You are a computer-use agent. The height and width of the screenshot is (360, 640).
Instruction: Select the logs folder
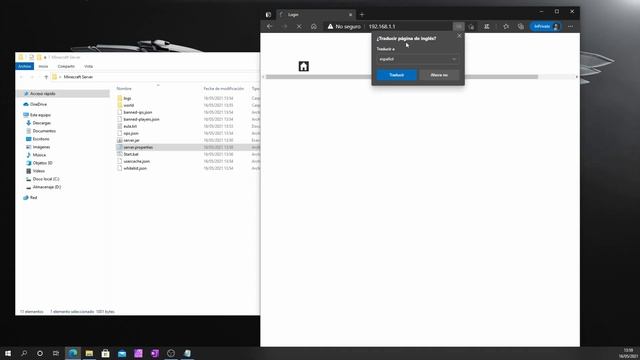pyautogui.click(x=127, y=98)
